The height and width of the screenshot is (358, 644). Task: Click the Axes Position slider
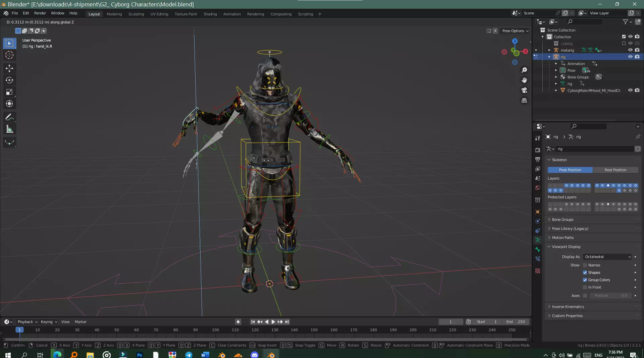[610, 296]
